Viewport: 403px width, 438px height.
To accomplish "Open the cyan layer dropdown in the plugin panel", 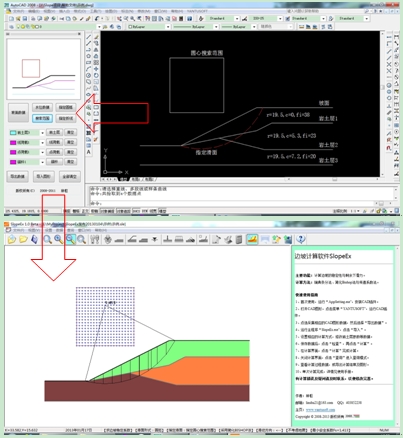I will point(27,133).
